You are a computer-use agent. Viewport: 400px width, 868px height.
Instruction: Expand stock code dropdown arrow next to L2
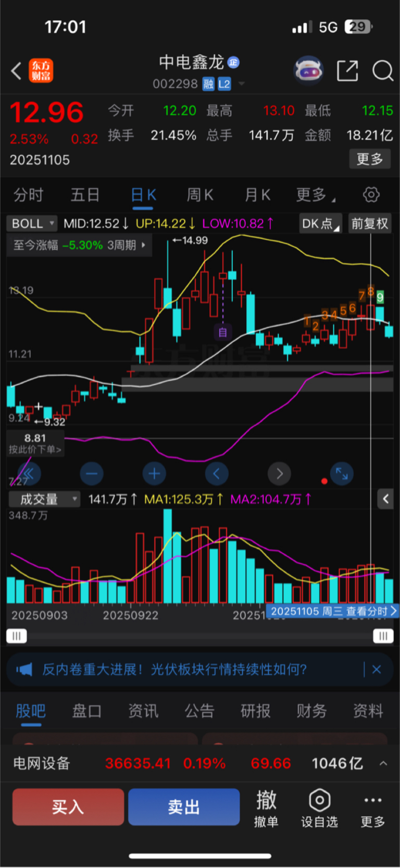click(x=241, y=84)
